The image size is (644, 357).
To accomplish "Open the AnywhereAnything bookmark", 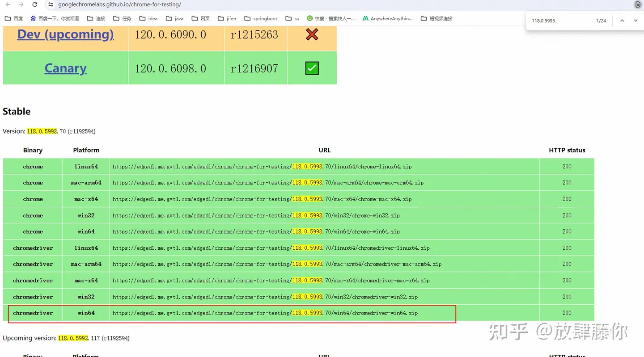I will [388, 18].
